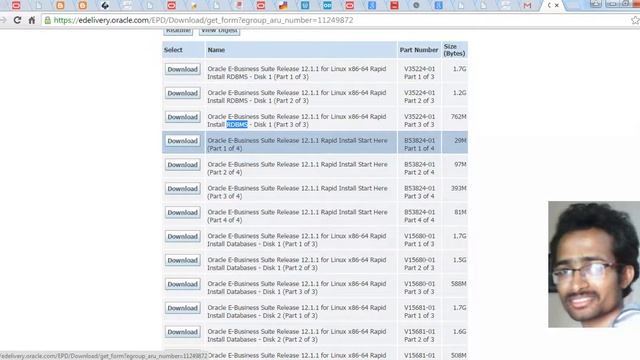This screenshot has height=360, width=640.
Task: Click name text 'Rapid Install Start Here (Part 1 of 4)'
Action: (297, 144)
